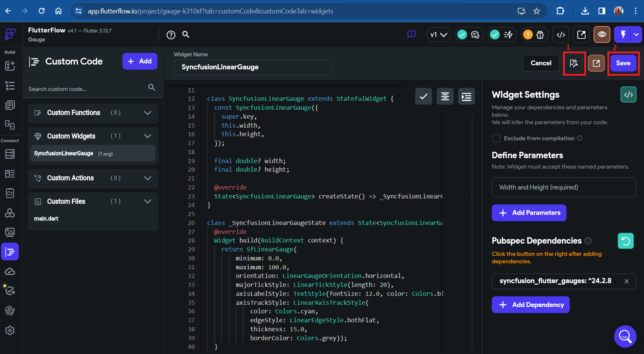This screenshot has width=644, height=354.
Task: Collapse the Custom Functions section
Action: pyautogui.click(x=148, y=113)
